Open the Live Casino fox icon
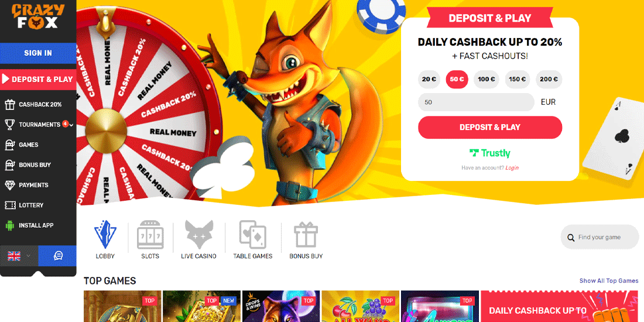Image resolution: width=644 pixels, height=322 pixels. point(199,235)
